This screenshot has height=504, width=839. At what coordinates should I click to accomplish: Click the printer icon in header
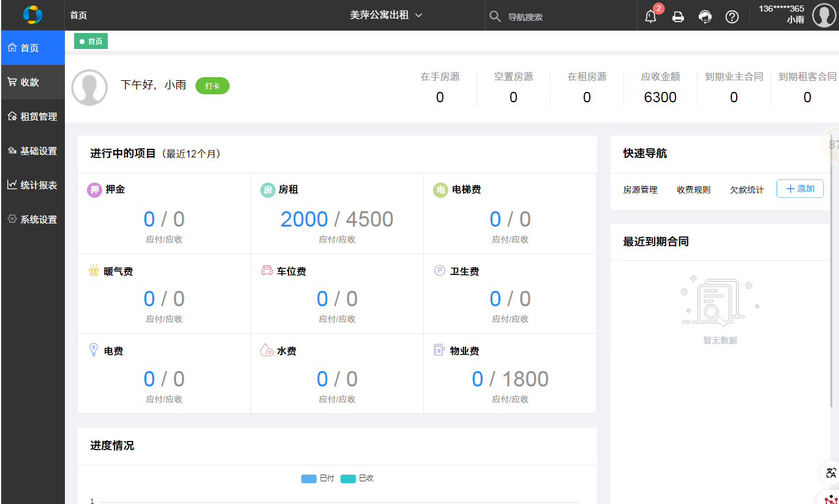(678, 17)
